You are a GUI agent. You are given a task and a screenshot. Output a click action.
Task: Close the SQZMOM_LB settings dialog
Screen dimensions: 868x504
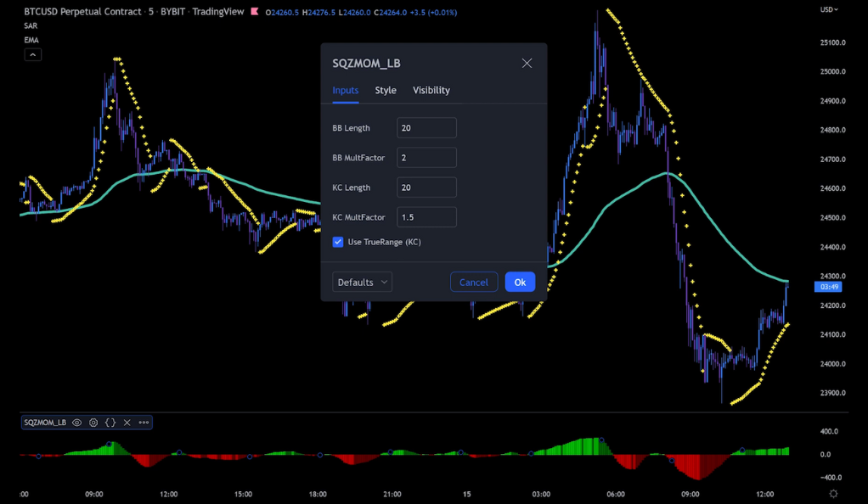527,64
